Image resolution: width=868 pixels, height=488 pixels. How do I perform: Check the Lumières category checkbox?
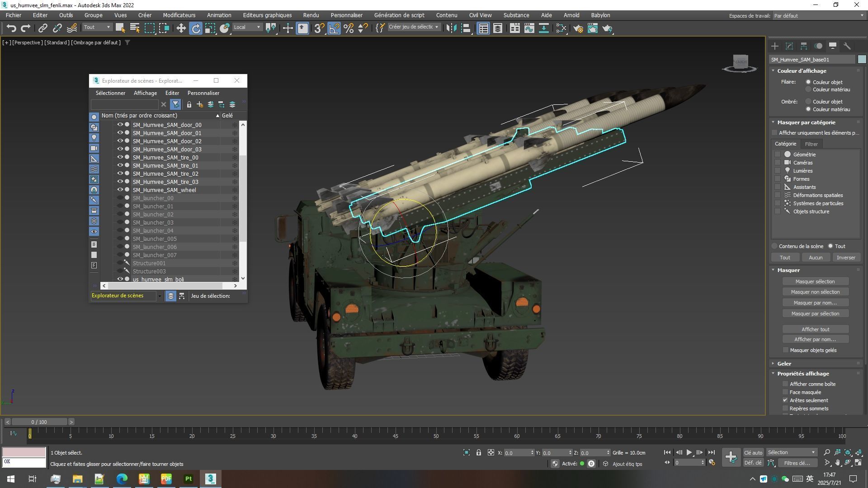click(x=778, y=171)
